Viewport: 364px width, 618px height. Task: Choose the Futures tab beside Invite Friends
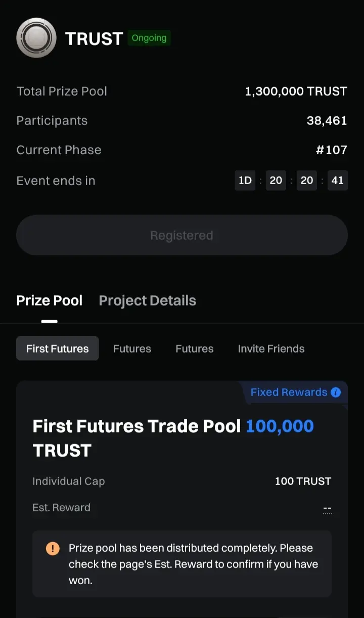click(x=194, y=348)
